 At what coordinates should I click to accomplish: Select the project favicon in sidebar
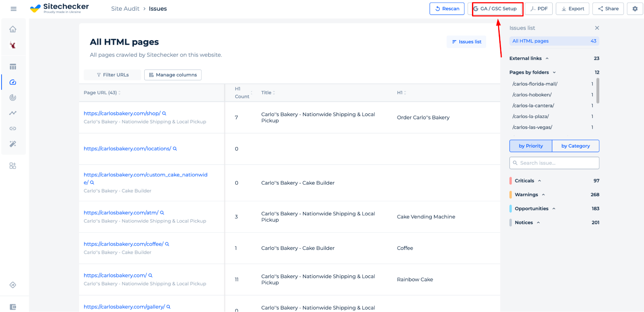(x=13, y=45)
